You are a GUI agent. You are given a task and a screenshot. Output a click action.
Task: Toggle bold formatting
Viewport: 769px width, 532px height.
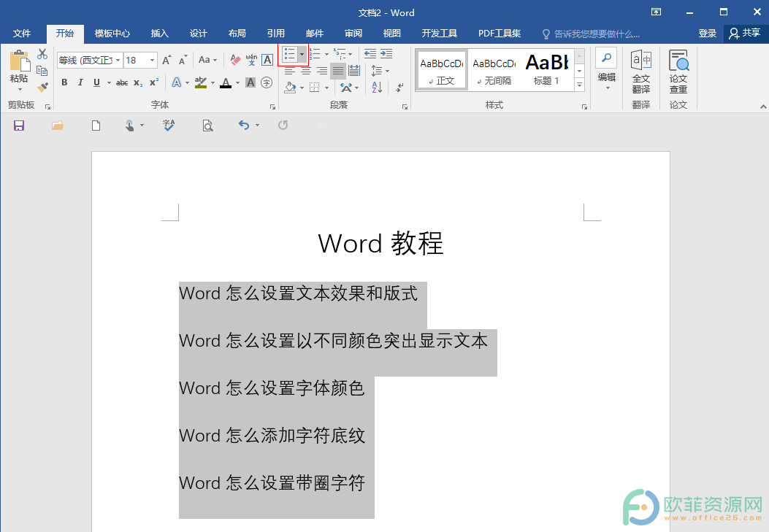pos(64,82)
